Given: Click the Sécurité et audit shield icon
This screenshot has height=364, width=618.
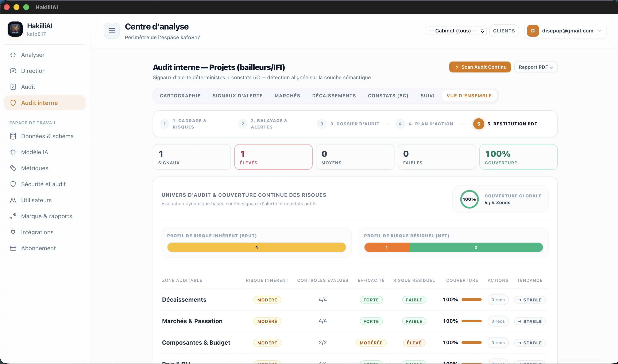Looking at the screenshot, I should point(13,184).
